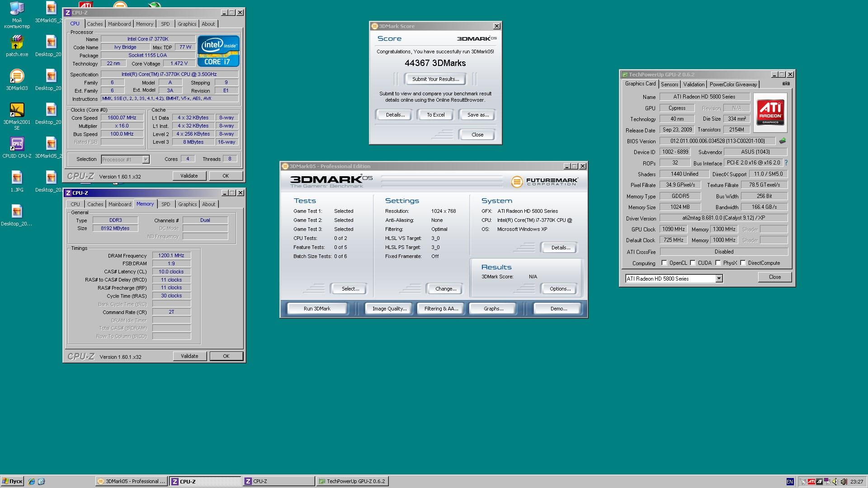This screenshot has height=488, width=868.
Task: Enable the DirectCompute checkbox
Action: tap(743, 263)
